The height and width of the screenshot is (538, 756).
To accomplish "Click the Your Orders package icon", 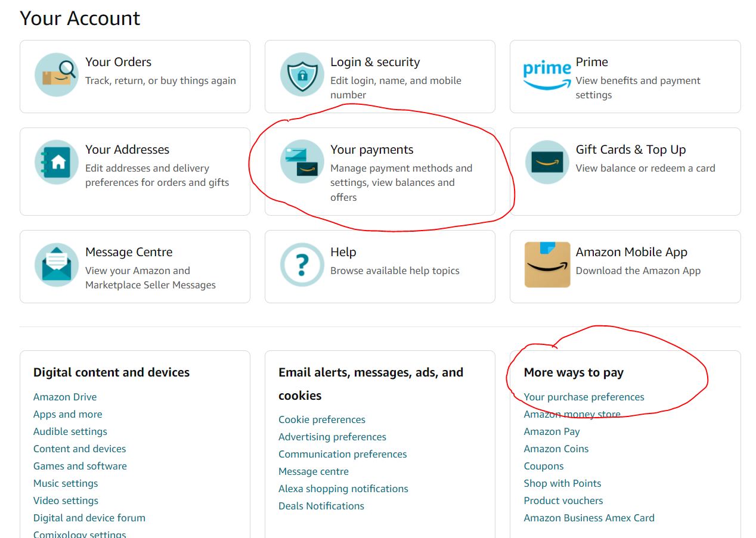I will [57, 74].
